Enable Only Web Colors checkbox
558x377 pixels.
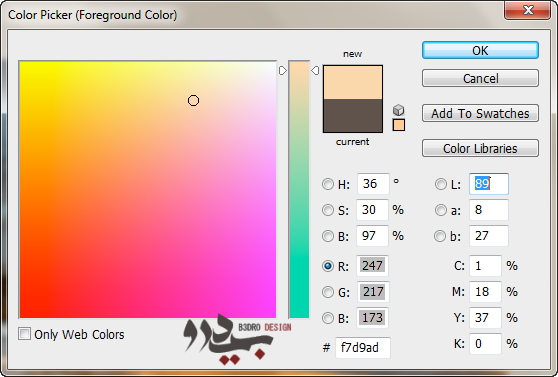pos(24,334)
